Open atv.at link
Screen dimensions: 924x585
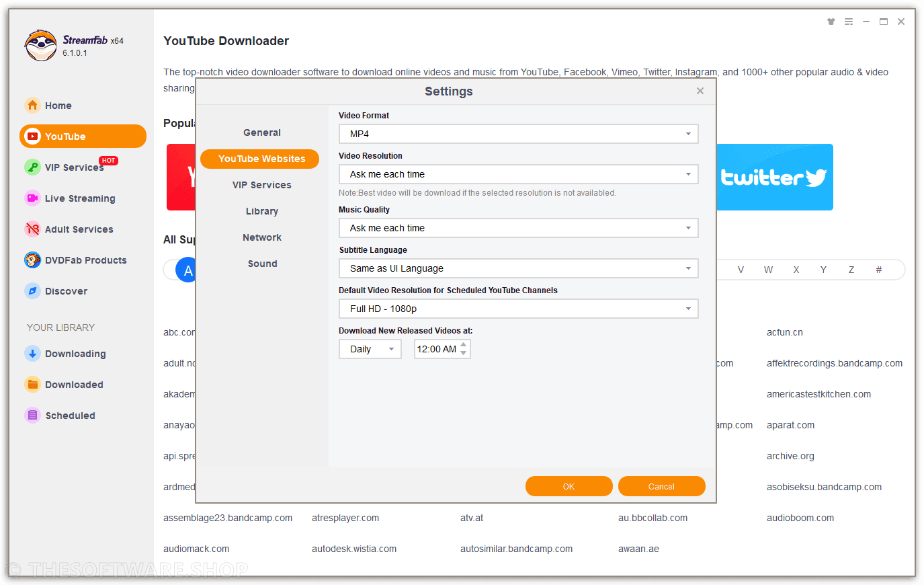pos(472,518)
